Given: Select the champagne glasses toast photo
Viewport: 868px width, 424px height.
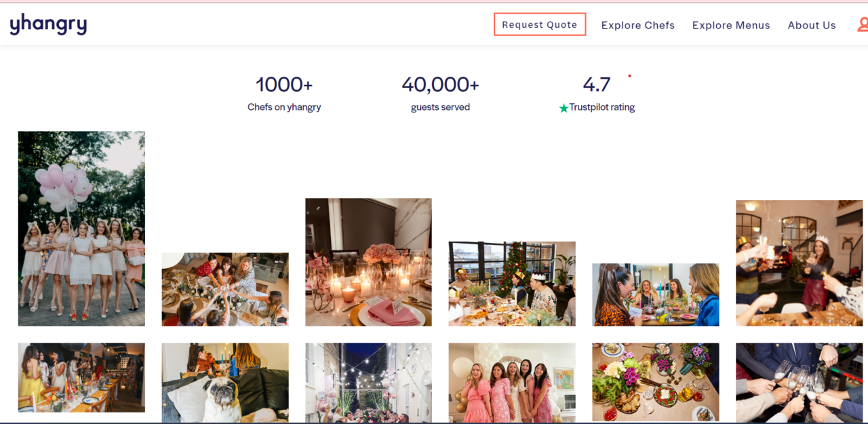Looking at the screenshot, I should coord(799,383).
